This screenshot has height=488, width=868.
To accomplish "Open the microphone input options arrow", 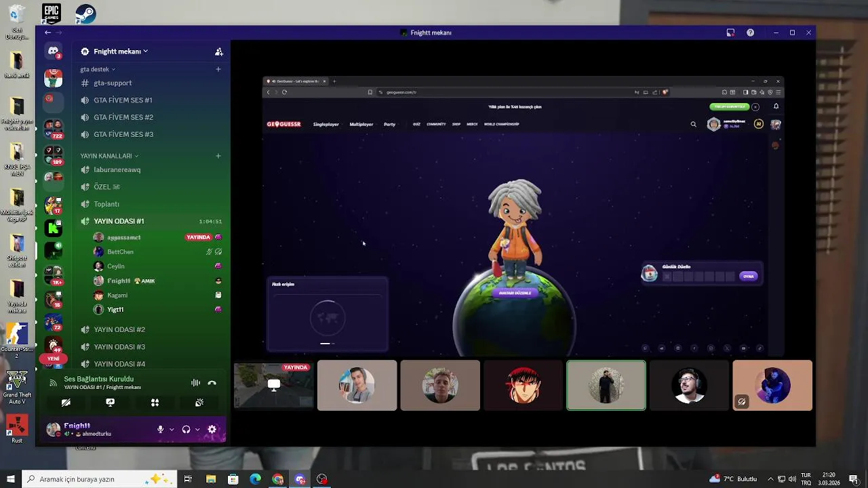I will point(172,429).
